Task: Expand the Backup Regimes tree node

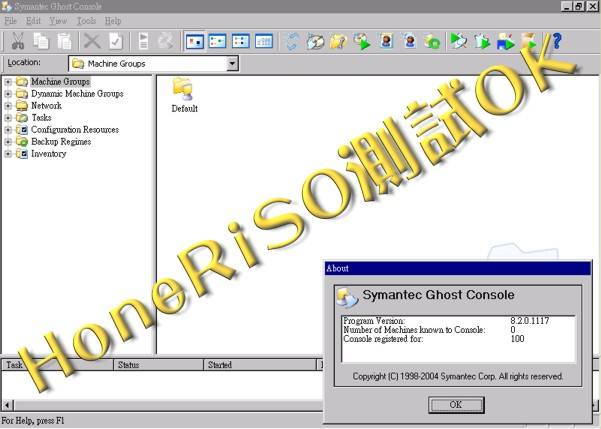Action: [x=8, y=142]
